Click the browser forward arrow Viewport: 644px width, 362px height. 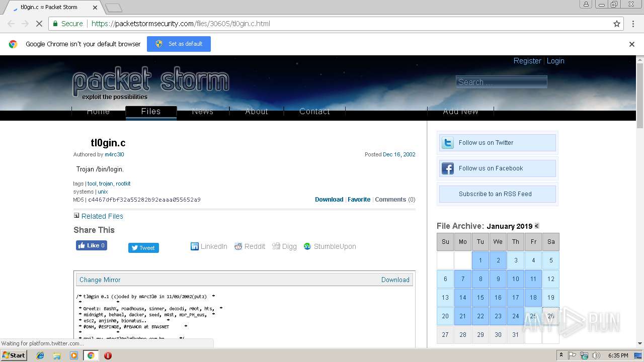click(x=25, y=24)
